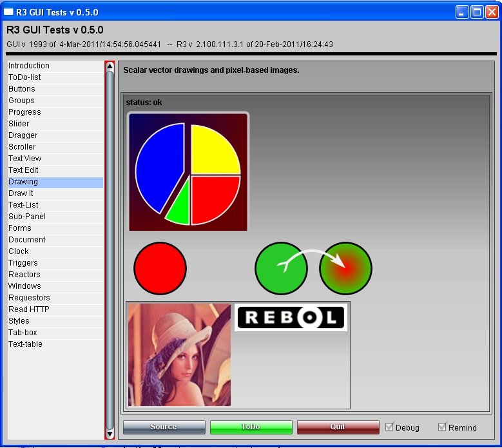Click the Source button

(x=164, y=427)
